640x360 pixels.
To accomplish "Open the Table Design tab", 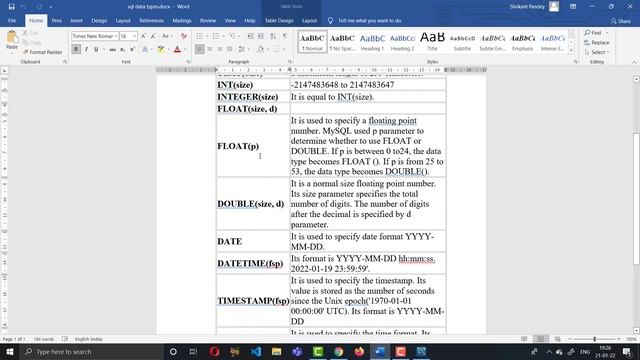I will (279, 20).
